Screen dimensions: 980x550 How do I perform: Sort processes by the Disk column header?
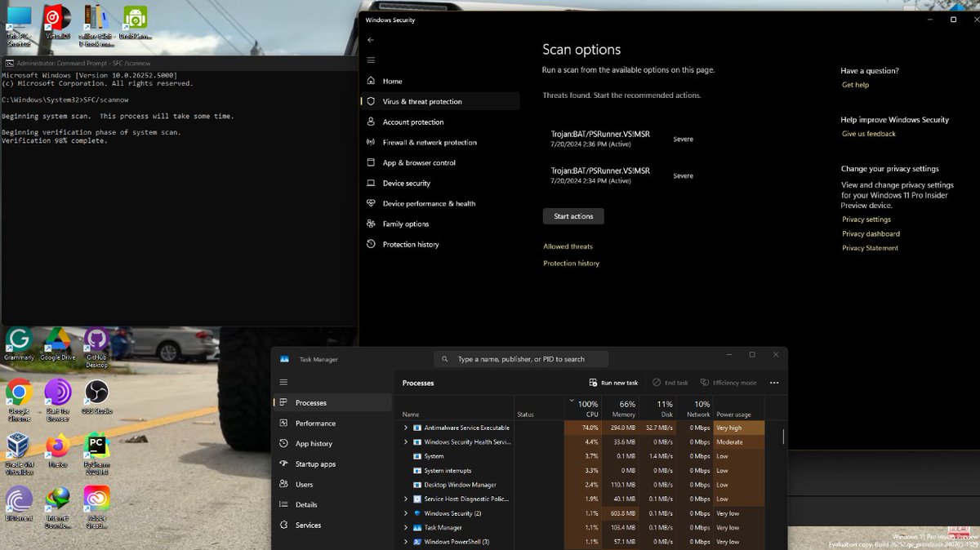tap(657, 408)
